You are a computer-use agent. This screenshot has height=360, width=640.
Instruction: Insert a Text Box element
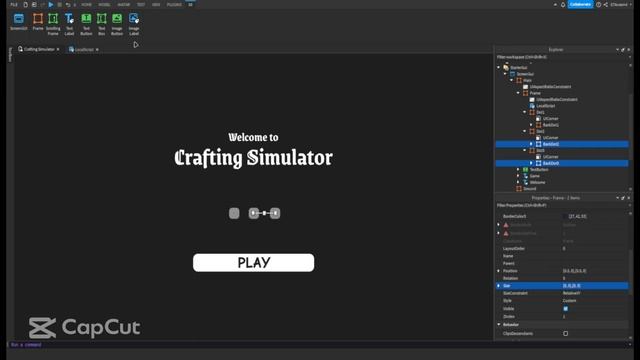102,24
